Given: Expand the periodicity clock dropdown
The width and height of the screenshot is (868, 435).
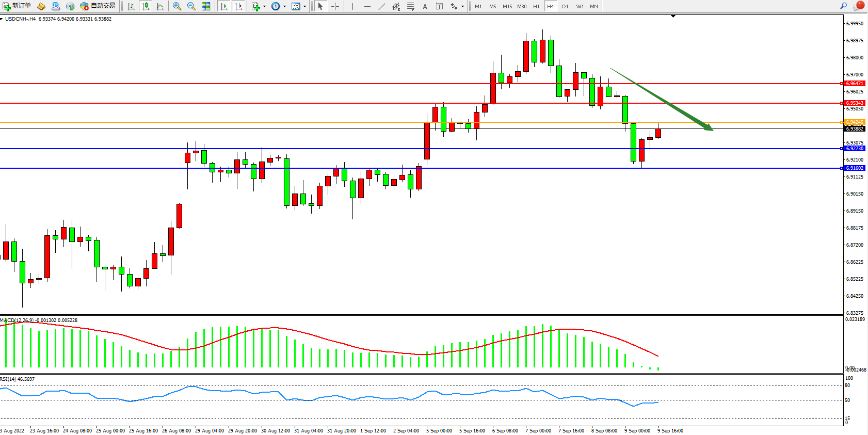Looking at the screenshot, I should [x=284, y=7].
